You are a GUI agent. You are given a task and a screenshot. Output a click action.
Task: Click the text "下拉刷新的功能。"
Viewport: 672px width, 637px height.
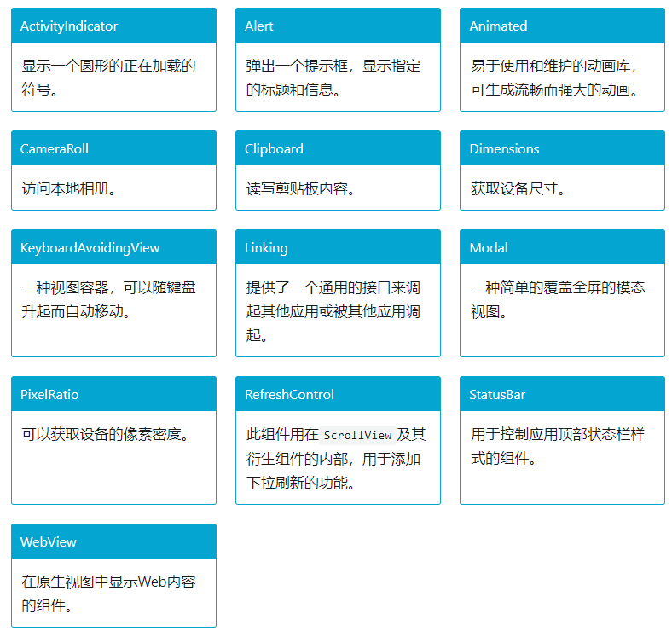tap(301, 483)
